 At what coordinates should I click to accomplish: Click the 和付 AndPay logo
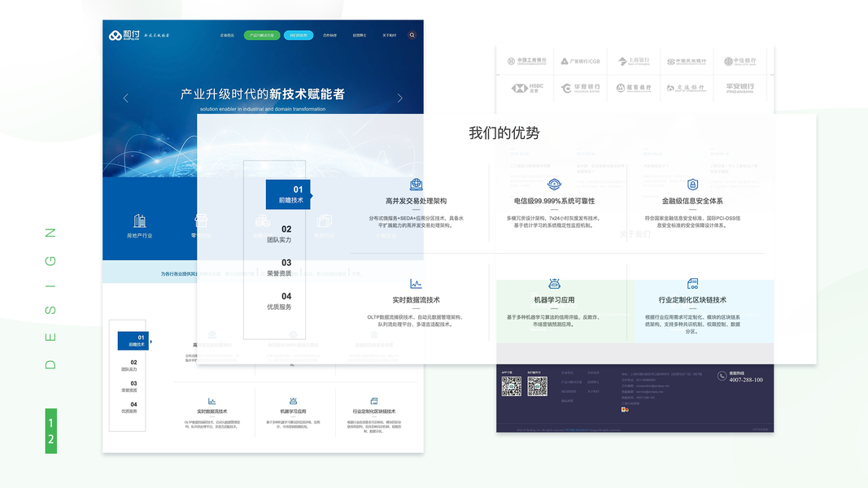point(124,35)
